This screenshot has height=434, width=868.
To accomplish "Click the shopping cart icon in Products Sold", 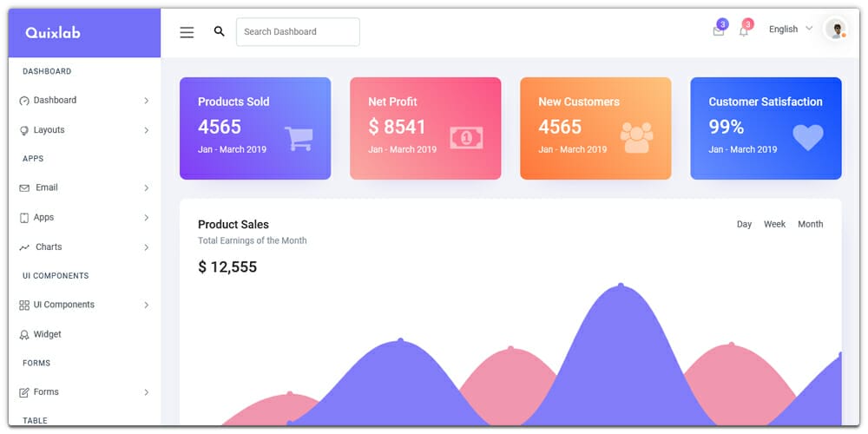I will (x=299, y=138).
